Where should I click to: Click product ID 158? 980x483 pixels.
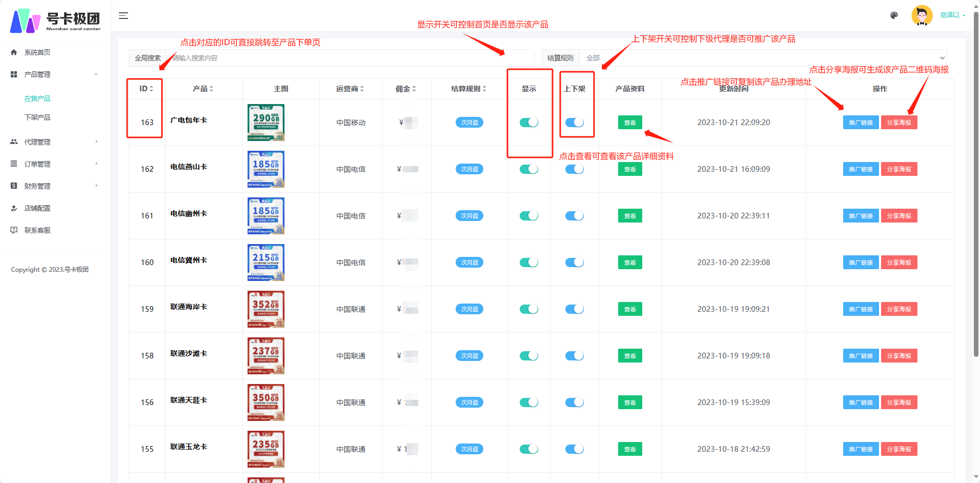tap(147, 356)
